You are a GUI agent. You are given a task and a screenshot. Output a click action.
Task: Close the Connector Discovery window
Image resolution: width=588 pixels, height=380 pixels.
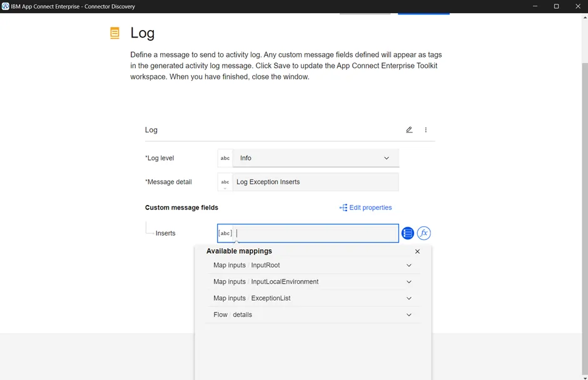578,6
